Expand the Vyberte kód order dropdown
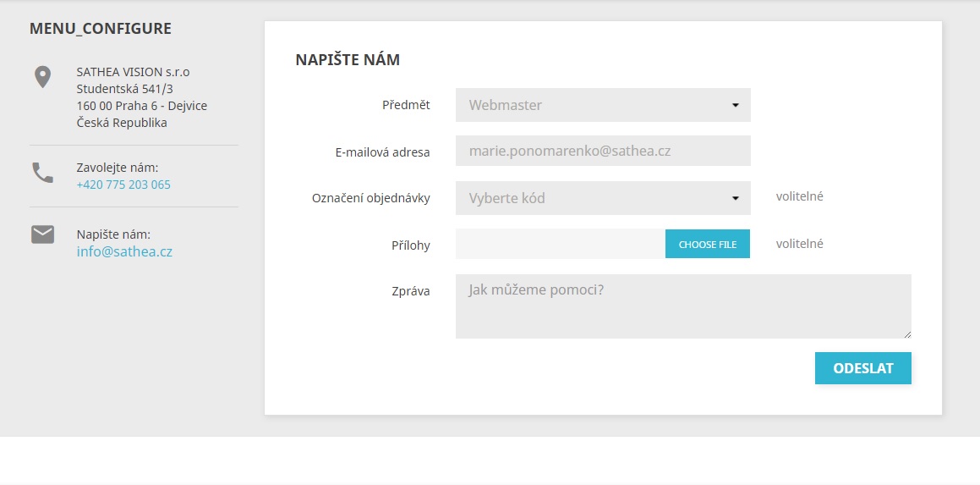The image size is (980, 485). 603,198
